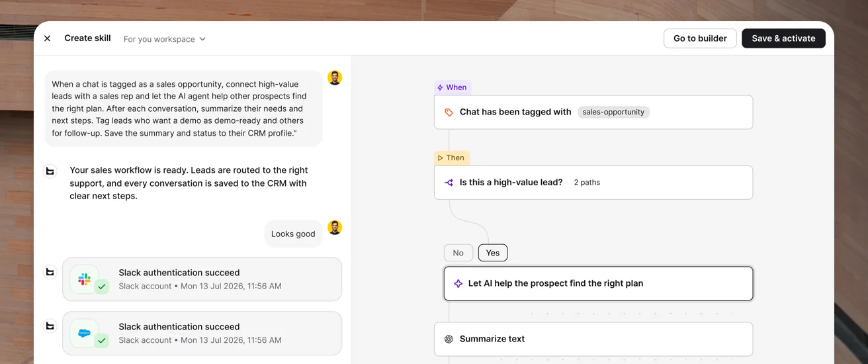This screenshot has width=868, height=364.
Task: Click Go to builder button
Action: click(700, 38)
